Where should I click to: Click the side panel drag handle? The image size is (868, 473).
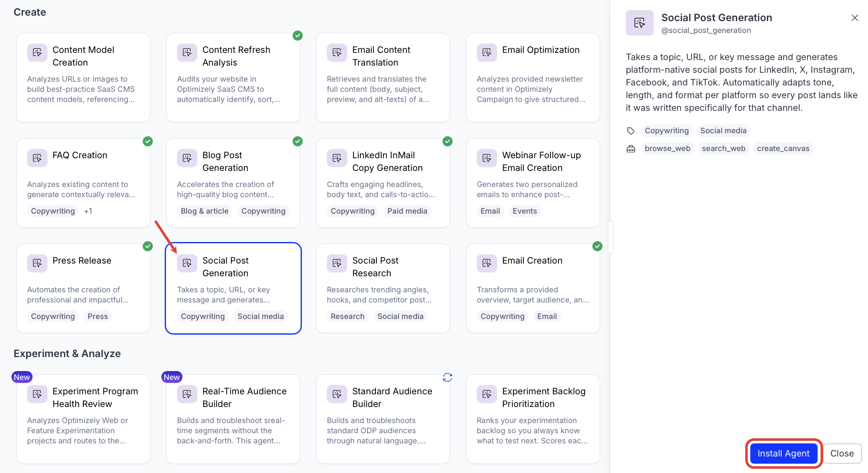coord(611,236)
